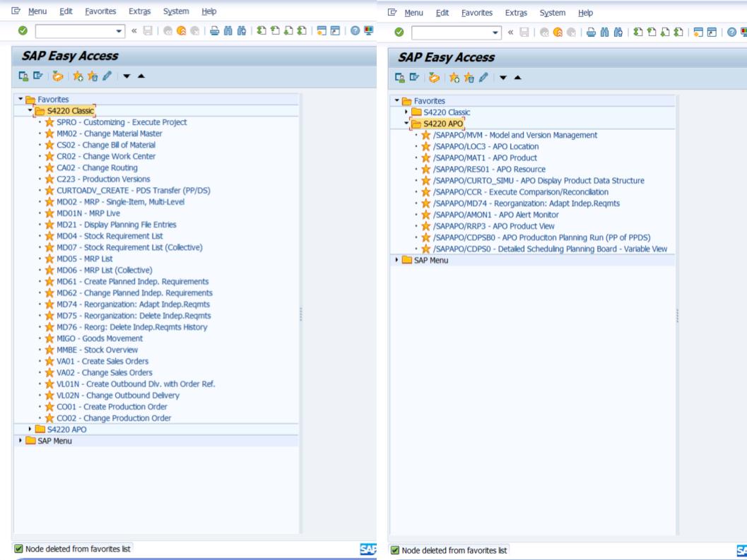The height and width of the screenshot is (560, 747).
Task: Collapse the command field with « in the left window
Action: [134, 31]
